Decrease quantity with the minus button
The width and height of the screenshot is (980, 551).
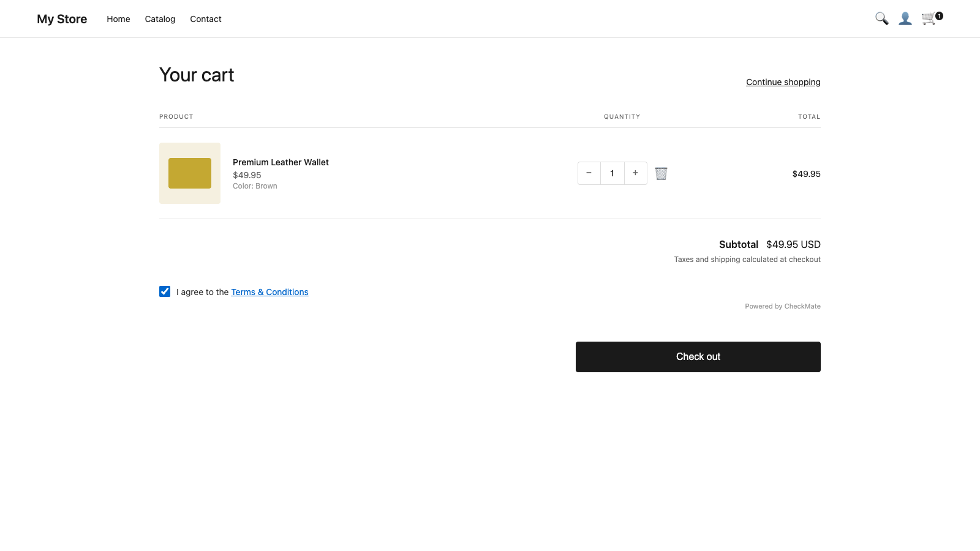589,173
